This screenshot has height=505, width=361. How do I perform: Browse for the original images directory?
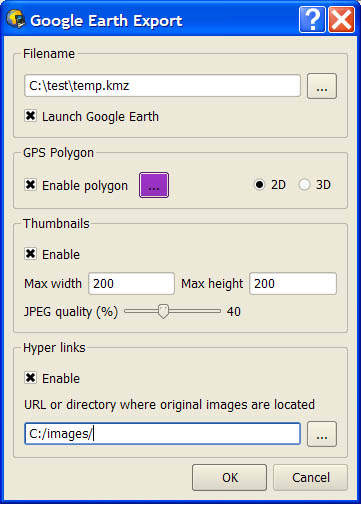322,434
